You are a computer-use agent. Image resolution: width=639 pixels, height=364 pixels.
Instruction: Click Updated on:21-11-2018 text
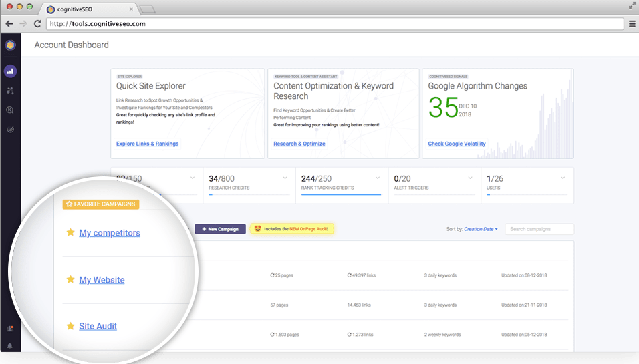(524, 305)
